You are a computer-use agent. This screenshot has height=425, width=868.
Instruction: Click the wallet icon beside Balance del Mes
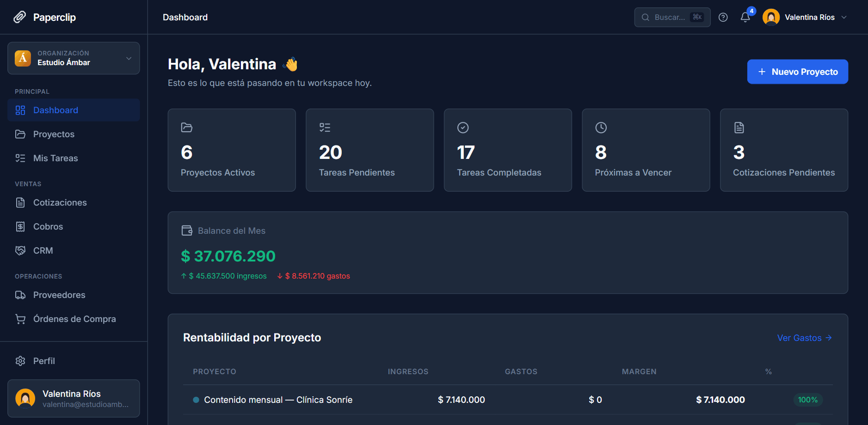(187, 231)
